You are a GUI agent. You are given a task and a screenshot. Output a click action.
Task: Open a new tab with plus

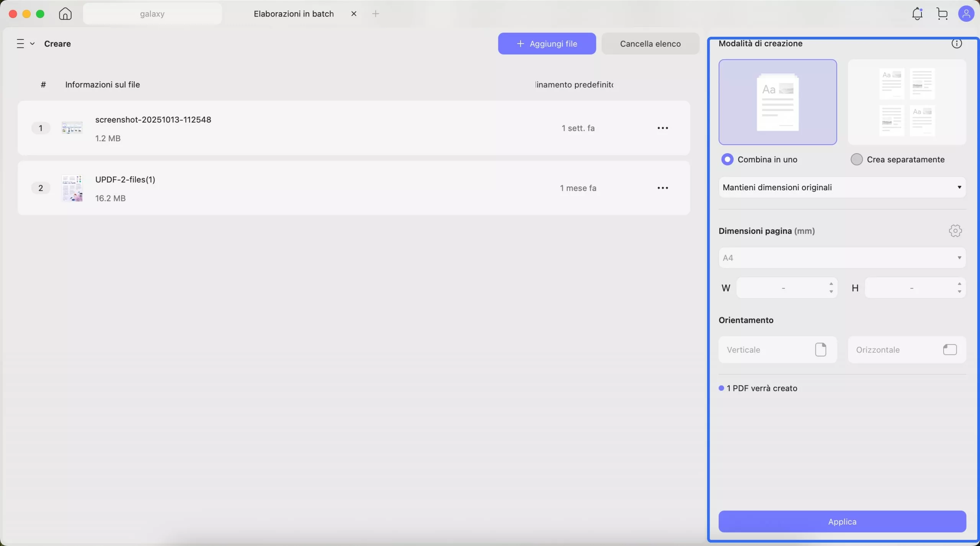(x=376, y=14)
